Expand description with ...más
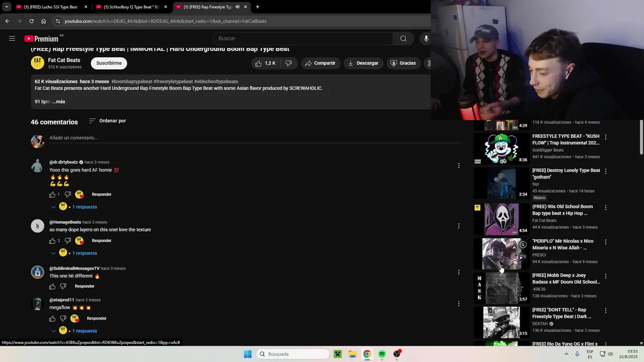This screenshot has height=362, width=644. click(59, 102)
